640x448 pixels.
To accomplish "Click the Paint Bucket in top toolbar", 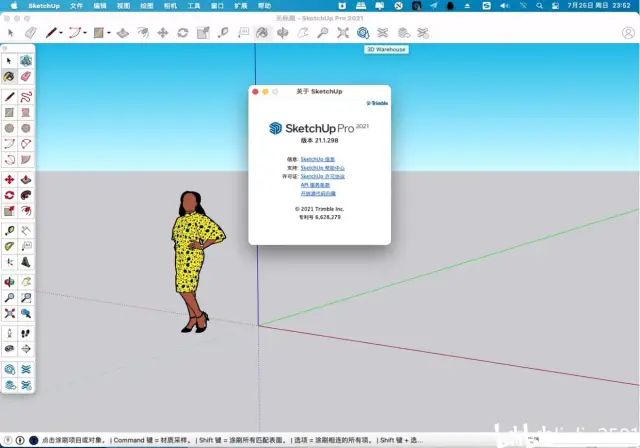I will [262, 33].
